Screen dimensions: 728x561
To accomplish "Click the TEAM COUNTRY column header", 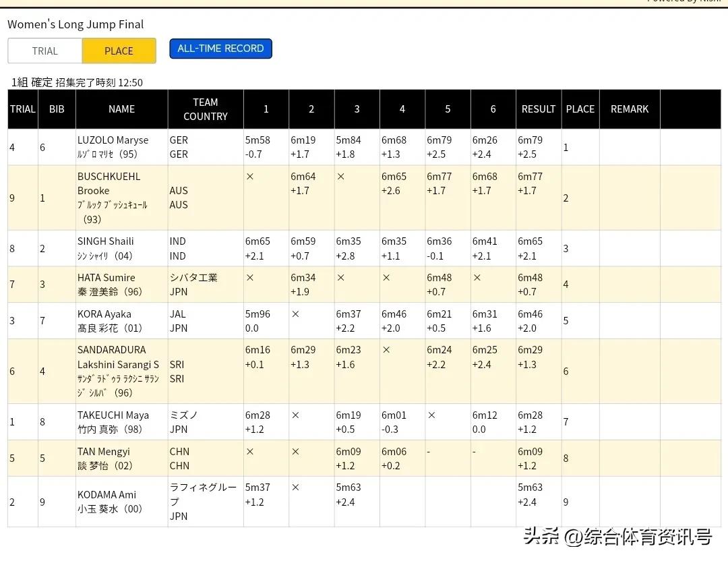I will (206, 109).
